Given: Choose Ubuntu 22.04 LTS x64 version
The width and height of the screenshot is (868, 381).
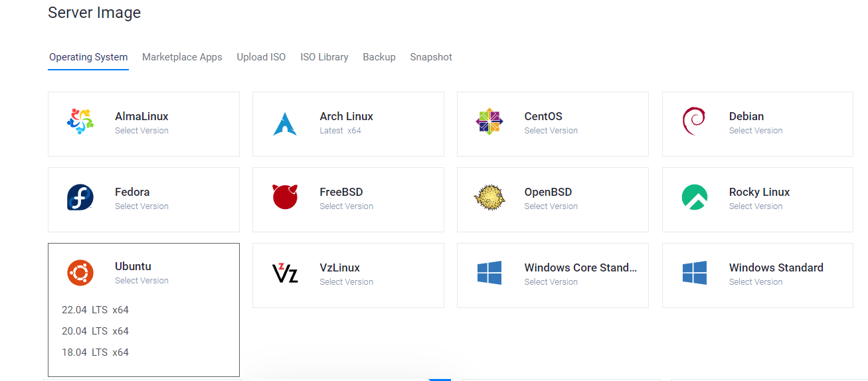Looking at the screenshot, I should [95, 310].
